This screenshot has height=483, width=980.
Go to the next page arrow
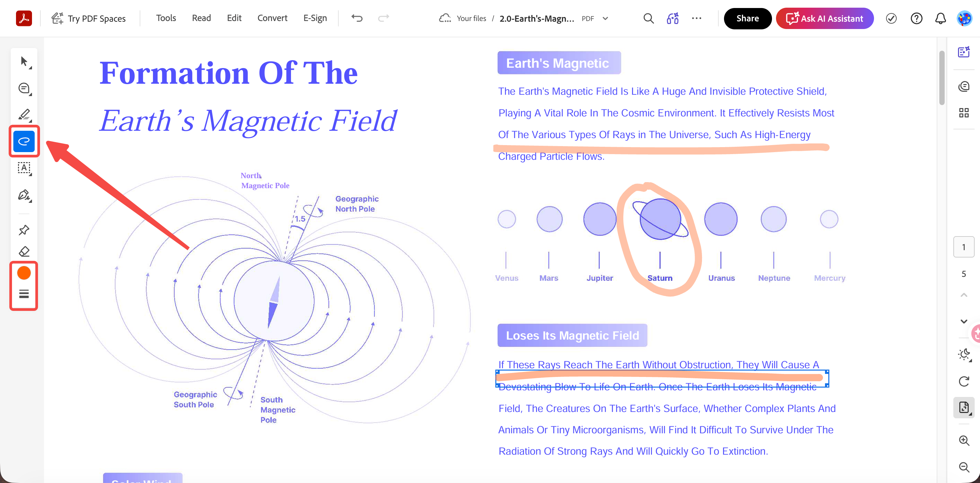(964, 321)
